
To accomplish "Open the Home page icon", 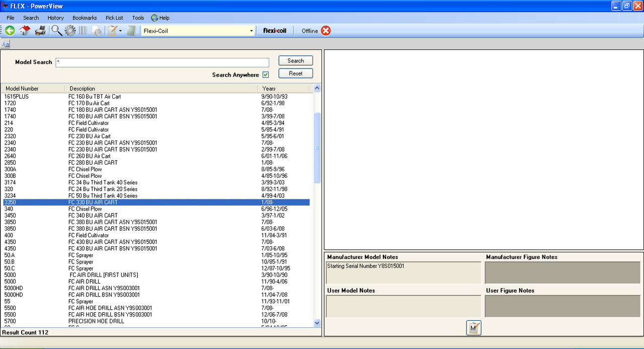I will tap(25, 31).
